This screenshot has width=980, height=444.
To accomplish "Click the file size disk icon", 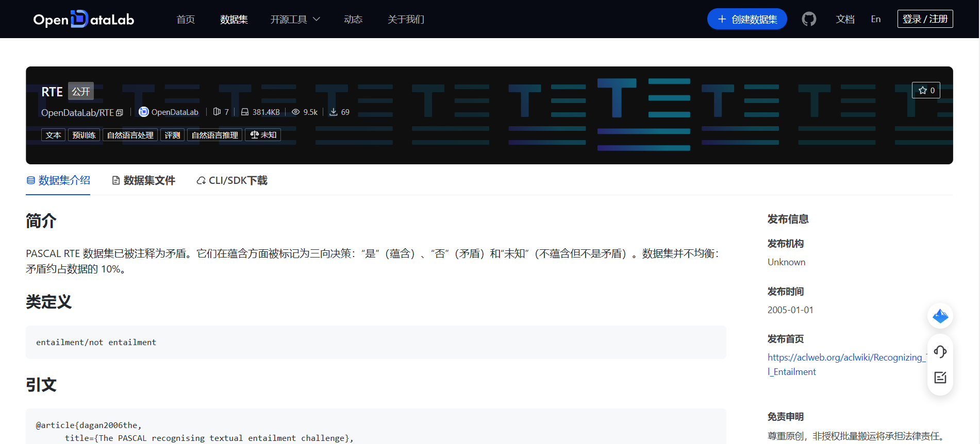I will [x=245, y=112].
